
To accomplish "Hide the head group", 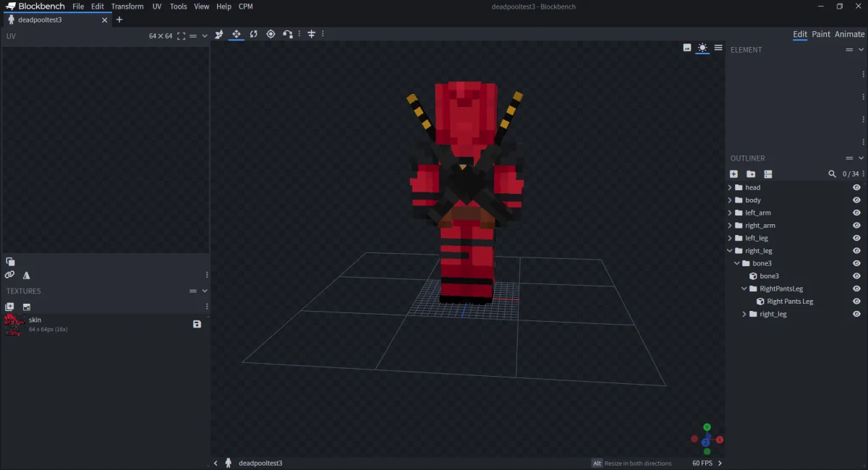I will [x=856, y=187].
